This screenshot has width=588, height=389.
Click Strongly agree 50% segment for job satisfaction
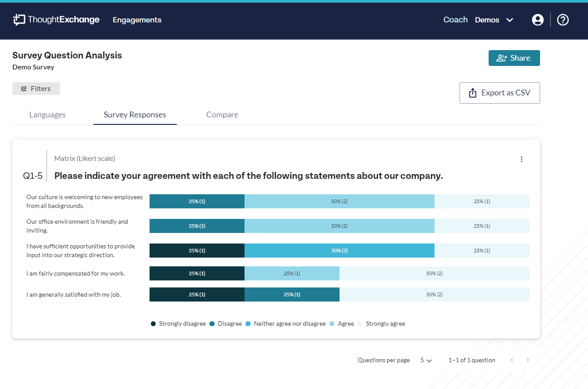click(x=435, y=294)
